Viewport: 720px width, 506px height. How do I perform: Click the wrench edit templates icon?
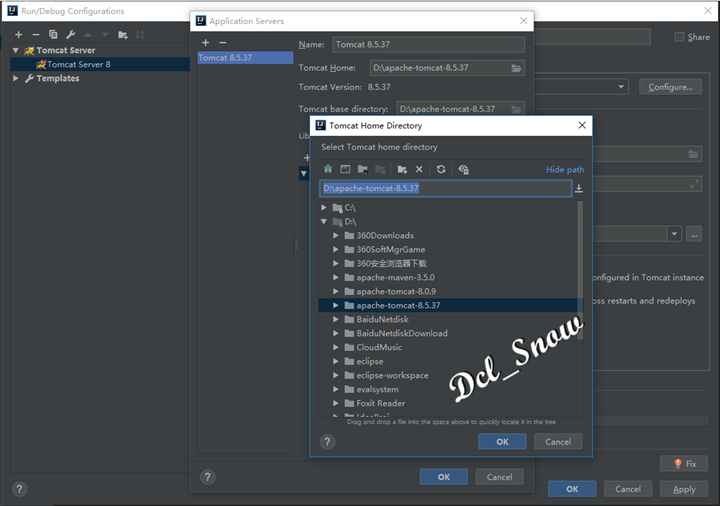pyautogui.click(x=71, y=34)
